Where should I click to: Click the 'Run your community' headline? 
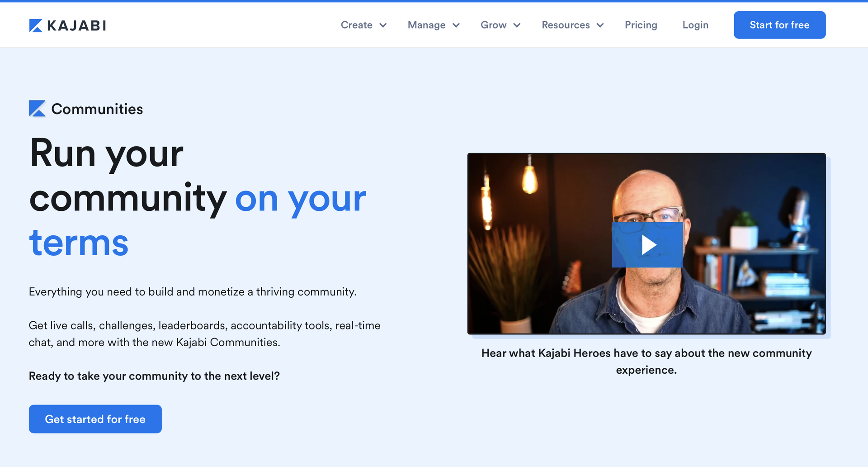pyautogui.click(x=198, y=197)
